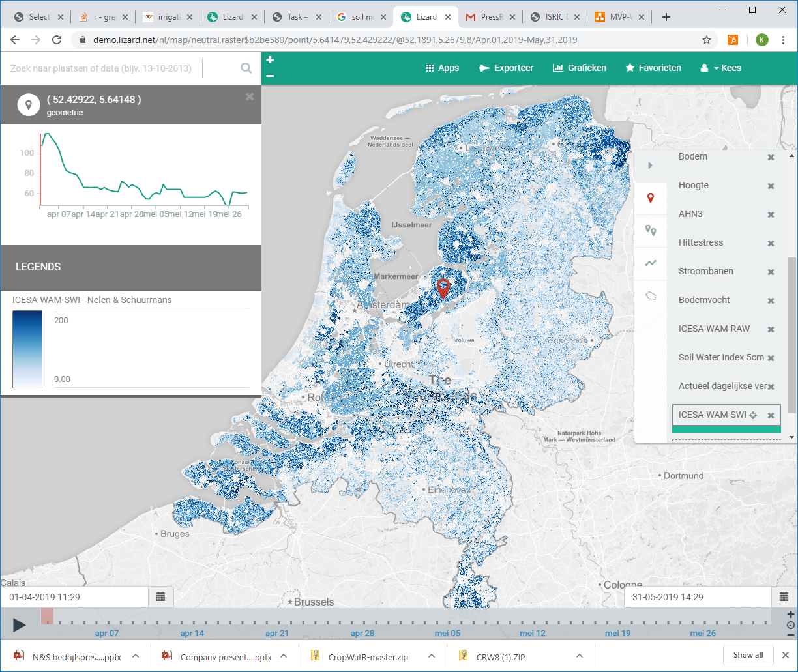The image size is (798, 672).
Task: Open the calendar for the end date
Action: click(783, 596)
